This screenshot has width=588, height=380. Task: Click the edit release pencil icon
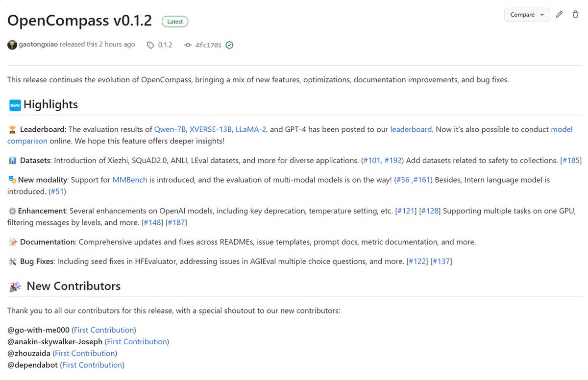(x=559, y=14)
